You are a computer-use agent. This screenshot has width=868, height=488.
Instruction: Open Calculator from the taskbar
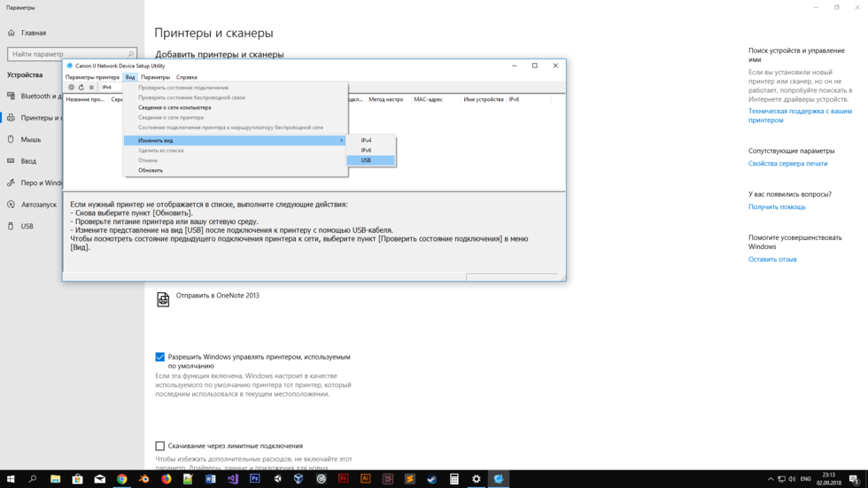tap(453, 479)
